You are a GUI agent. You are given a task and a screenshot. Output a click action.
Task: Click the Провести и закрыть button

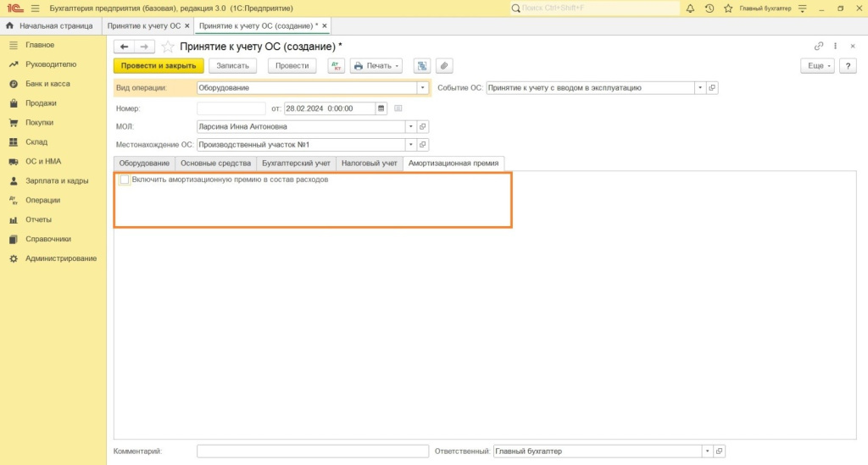click(x=159, y=66)
